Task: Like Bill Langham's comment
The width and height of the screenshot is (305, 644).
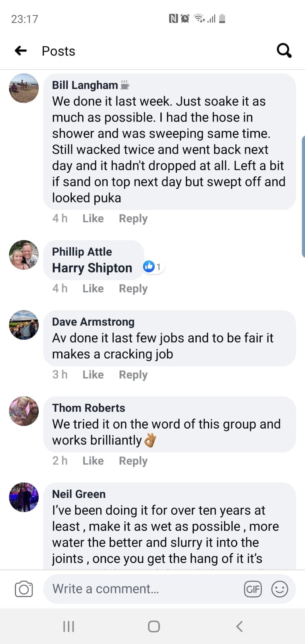Action: click(93, 219)
